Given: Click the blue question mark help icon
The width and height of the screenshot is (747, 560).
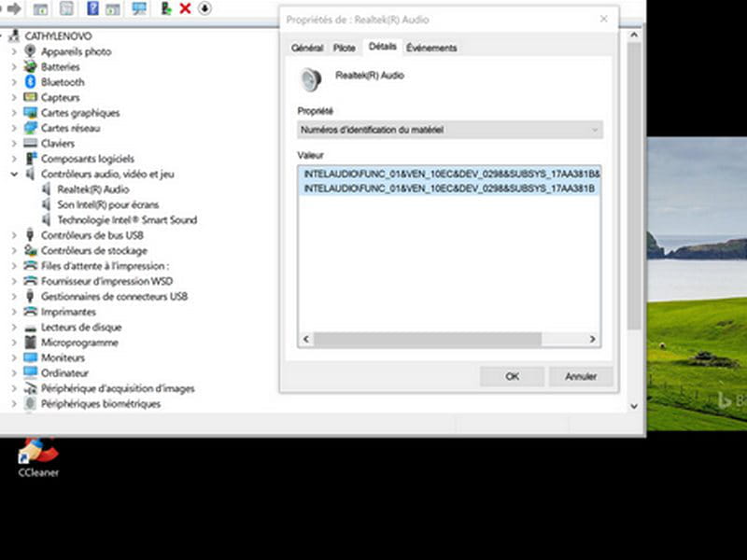Looking at the screenshot, I should [x=92, y=8].
